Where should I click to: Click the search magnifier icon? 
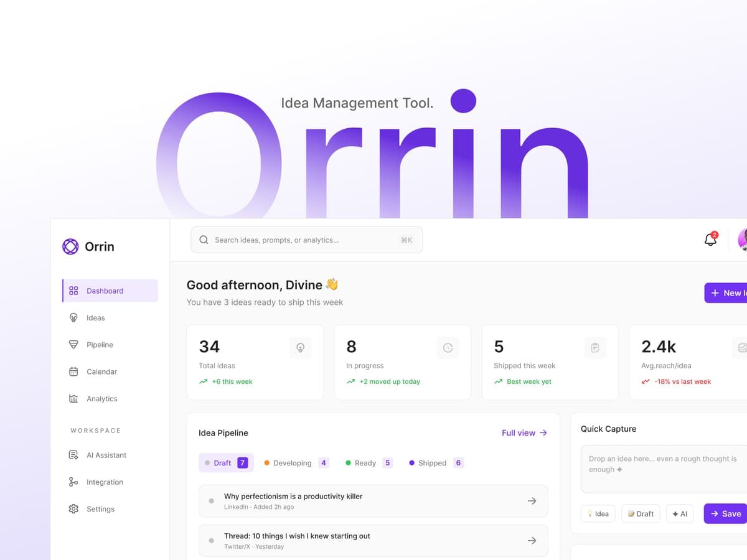coord(204,240)
